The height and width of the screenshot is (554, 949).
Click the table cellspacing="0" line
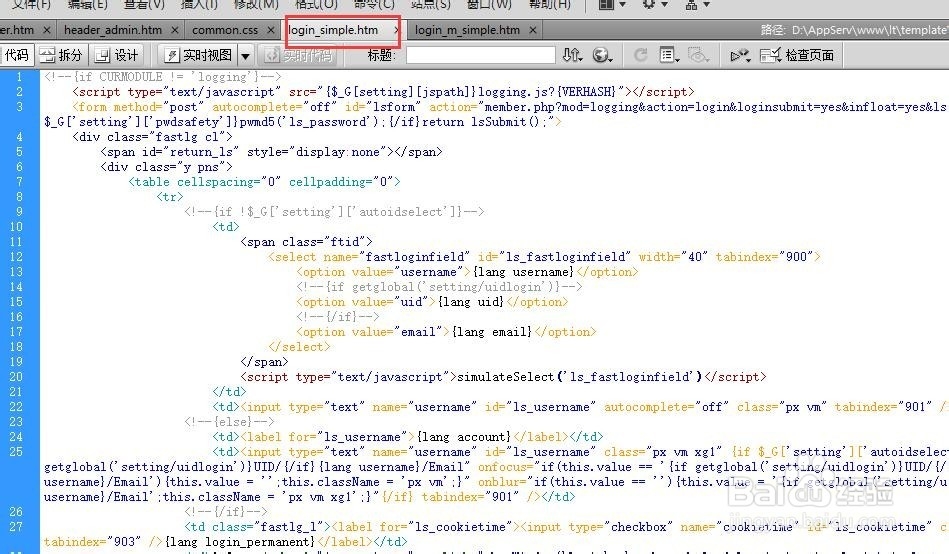coord(264,182)
